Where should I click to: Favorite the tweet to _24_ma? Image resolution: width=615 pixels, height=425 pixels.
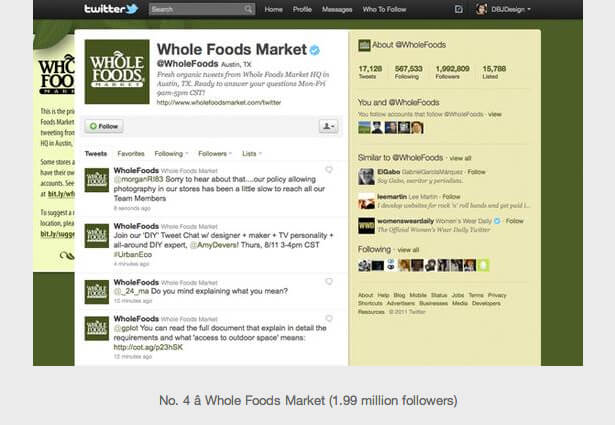tap(329, 281)
